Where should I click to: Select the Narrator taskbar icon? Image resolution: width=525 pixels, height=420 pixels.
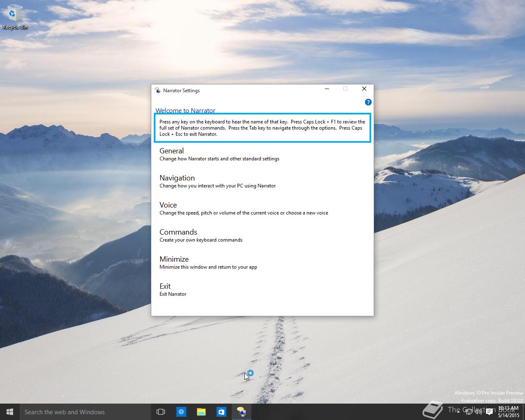point(241,412)
